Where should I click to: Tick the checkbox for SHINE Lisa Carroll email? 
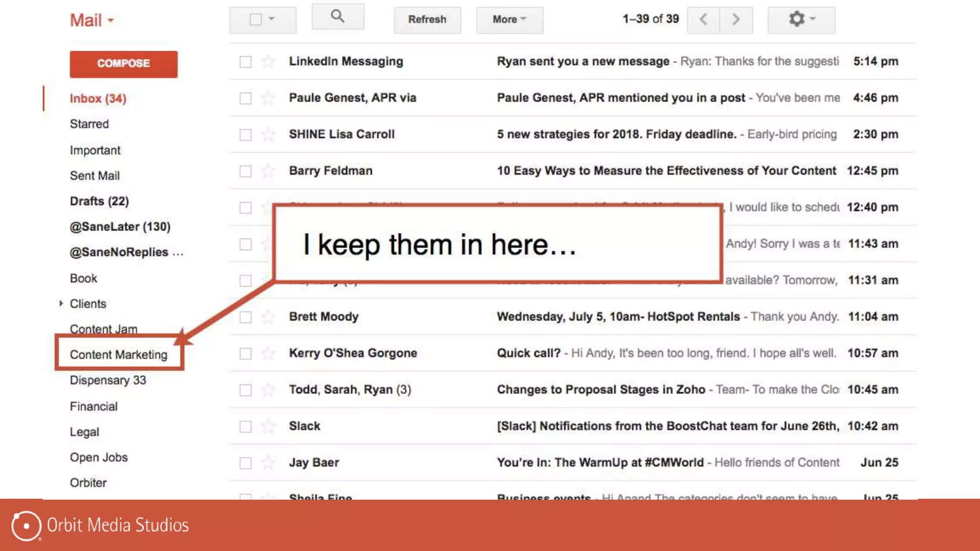tap(245, 134)
